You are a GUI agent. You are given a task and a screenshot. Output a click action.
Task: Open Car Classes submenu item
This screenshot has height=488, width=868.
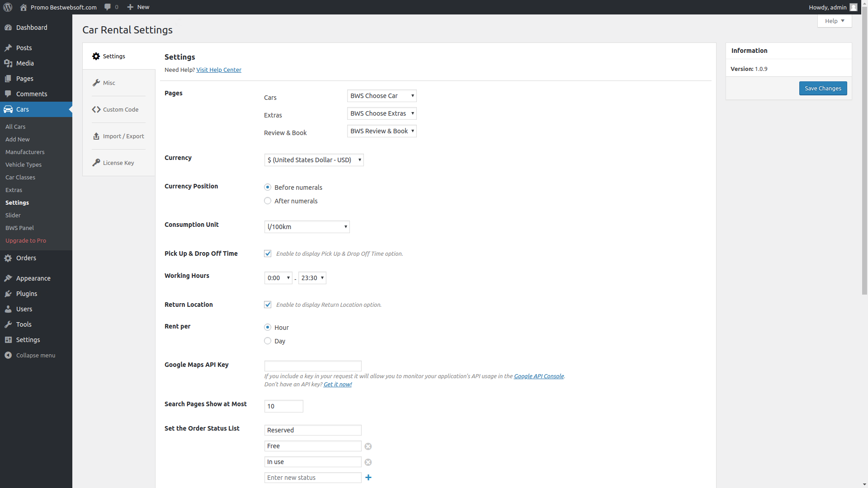[x=20, y=178]
